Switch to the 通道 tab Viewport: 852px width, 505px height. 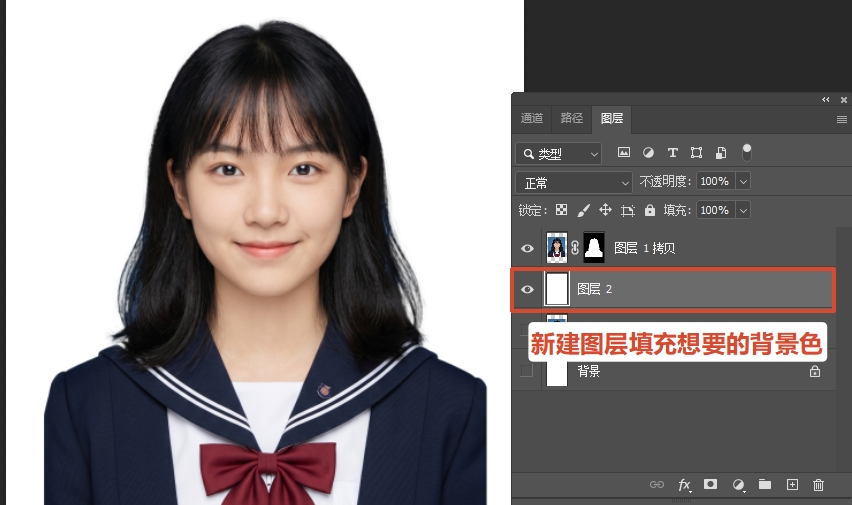(531, 118)
